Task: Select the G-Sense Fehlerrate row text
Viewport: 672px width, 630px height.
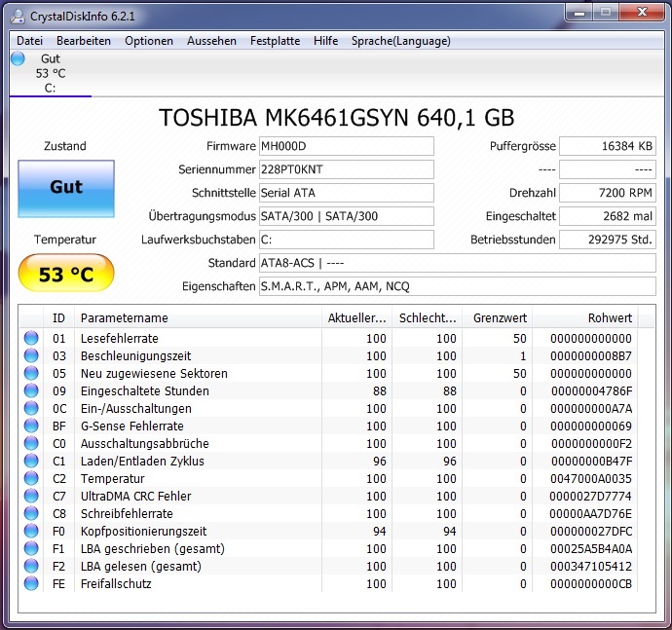Action: (x=132, y=426)
